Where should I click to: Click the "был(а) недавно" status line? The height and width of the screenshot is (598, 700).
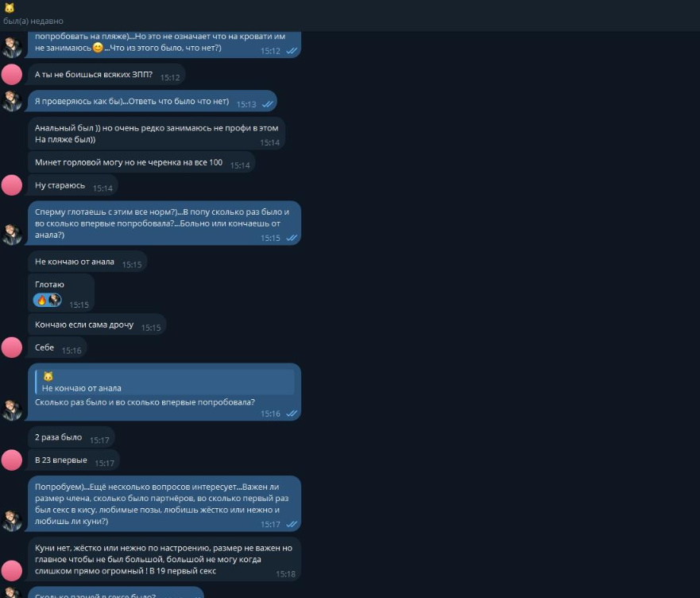tap(33, 21)
